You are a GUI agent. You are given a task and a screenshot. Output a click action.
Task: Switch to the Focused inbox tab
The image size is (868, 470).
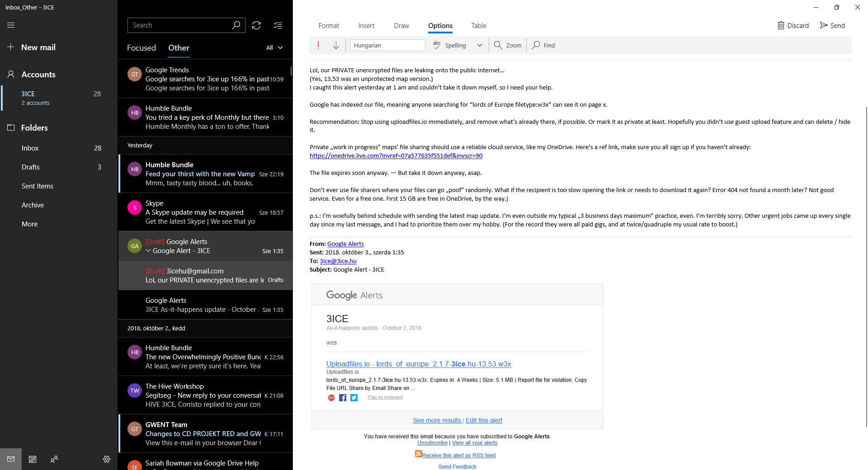click(142, 48)
